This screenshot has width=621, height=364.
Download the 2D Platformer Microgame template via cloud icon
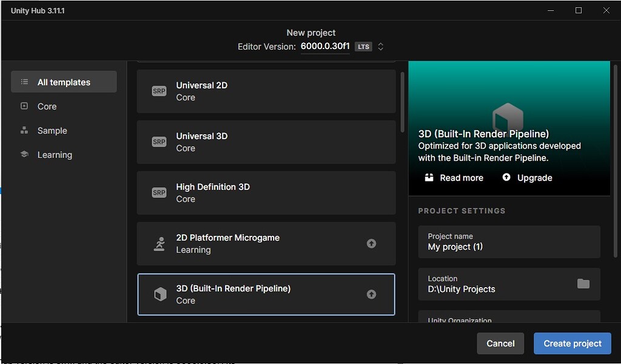tap(371, 243)
